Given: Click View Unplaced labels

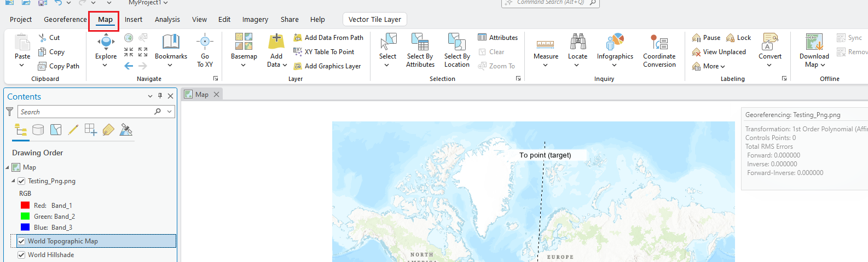Looking at the screenshot, I should pyautogui.click(x=719, y=52).
